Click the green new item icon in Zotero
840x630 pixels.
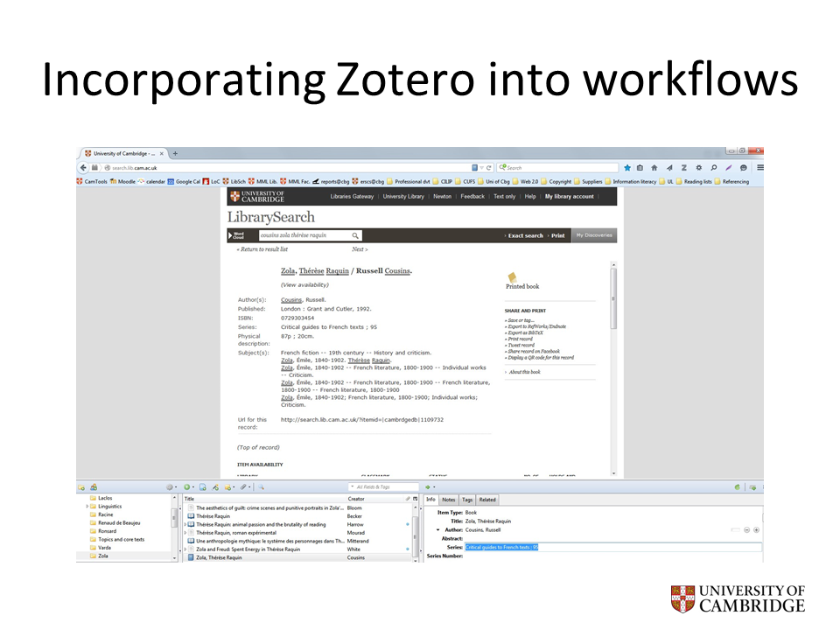tap(186, 486)
